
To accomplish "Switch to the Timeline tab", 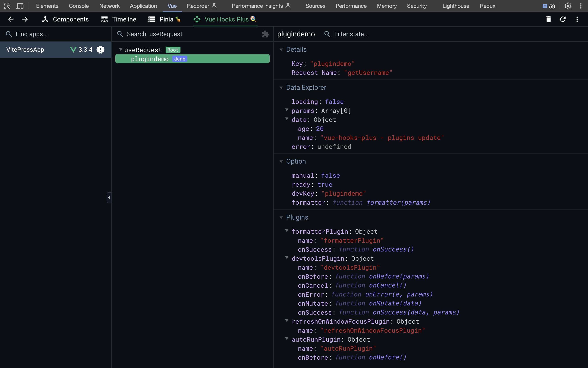I will [119, 19].
